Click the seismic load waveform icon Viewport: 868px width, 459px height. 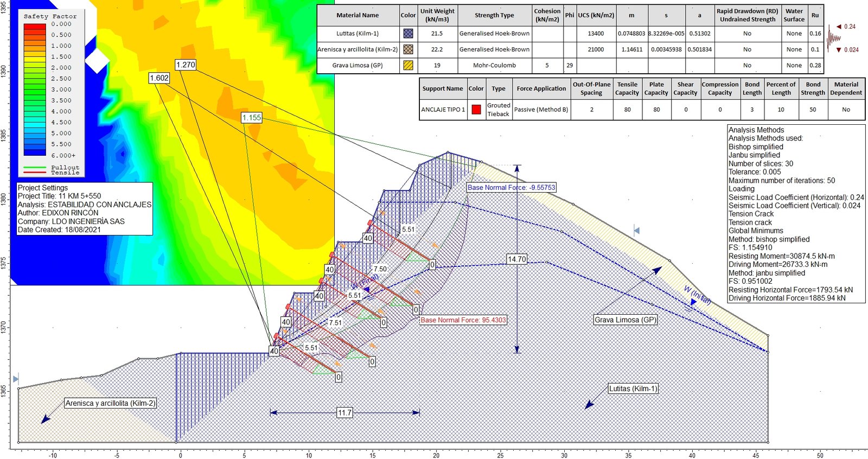(x=833, y=38)
